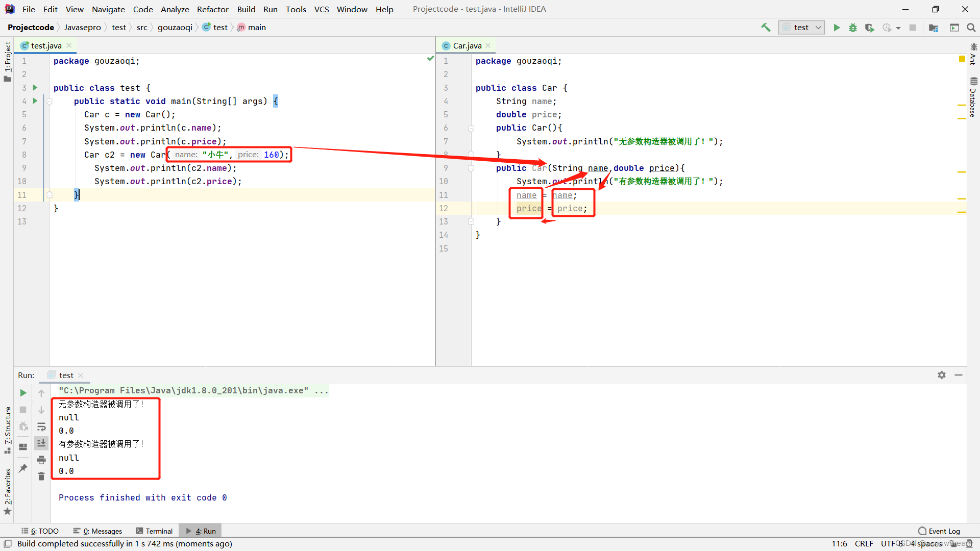980x551 pixels.
Task: Open the Messages tool window
Action: (97, 531)
